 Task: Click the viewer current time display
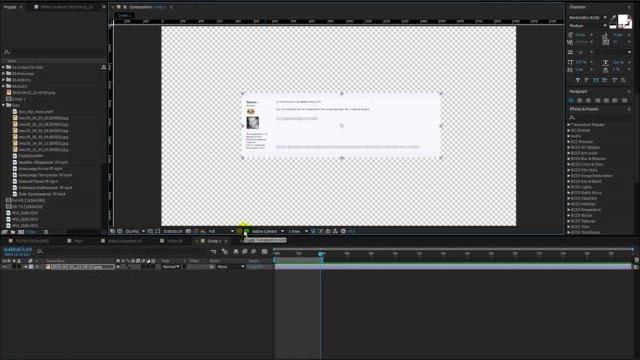click(x=173, y=231)
